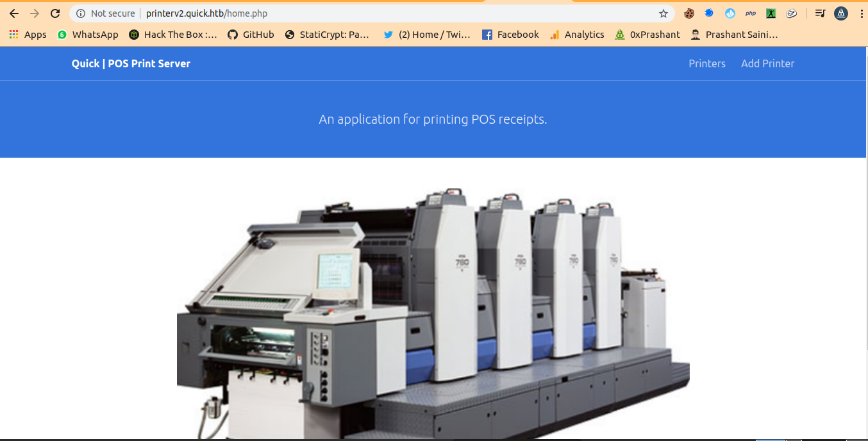Click the address bar URL field
This screenshot has height=441, width=868.
coord(385,13)
